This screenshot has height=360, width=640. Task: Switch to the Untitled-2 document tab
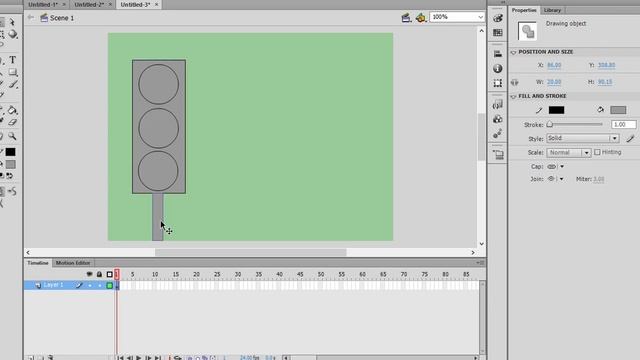(89, 4)
